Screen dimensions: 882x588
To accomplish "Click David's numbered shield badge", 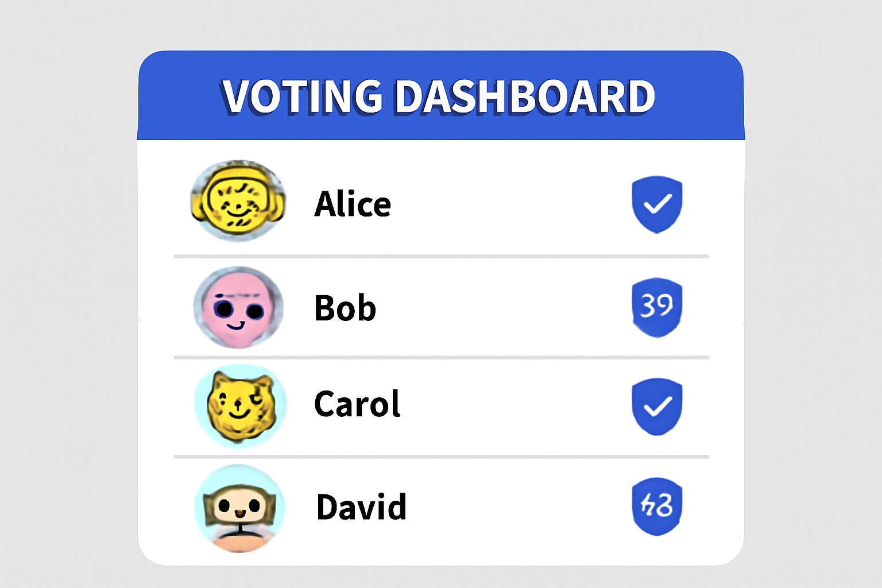I will click(657, 506).
